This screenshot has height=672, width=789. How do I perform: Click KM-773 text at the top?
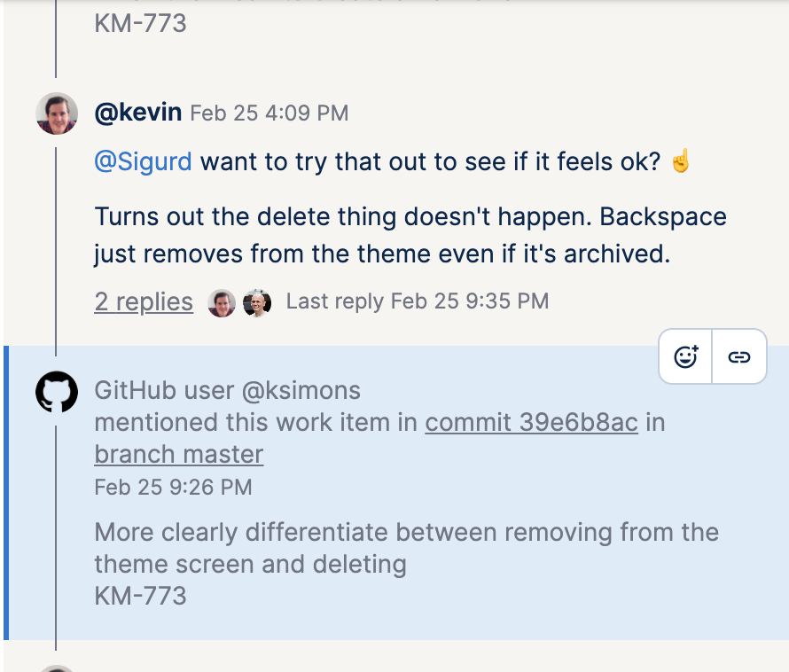[141, 22]
